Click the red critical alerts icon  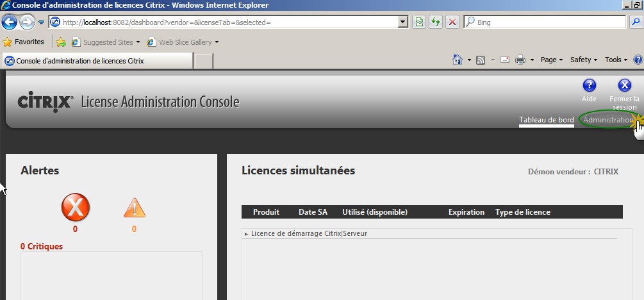click(75, 208)
